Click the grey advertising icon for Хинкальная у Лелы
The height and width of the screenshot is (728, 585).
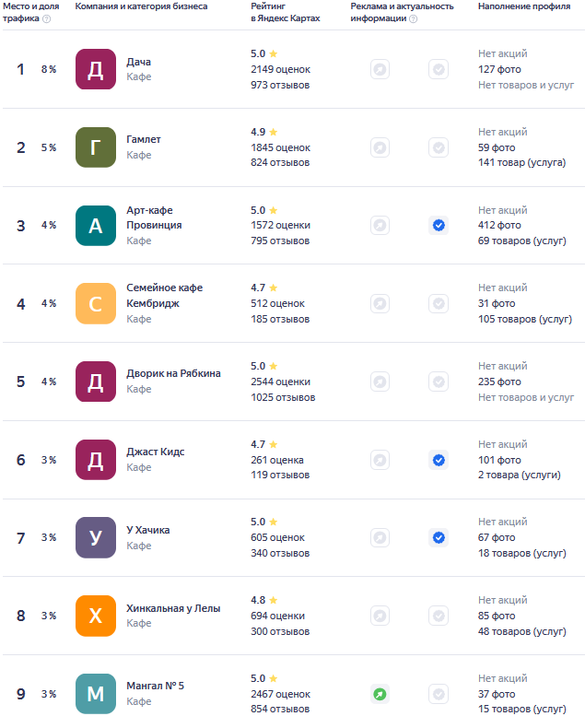(x=380, y=616)
